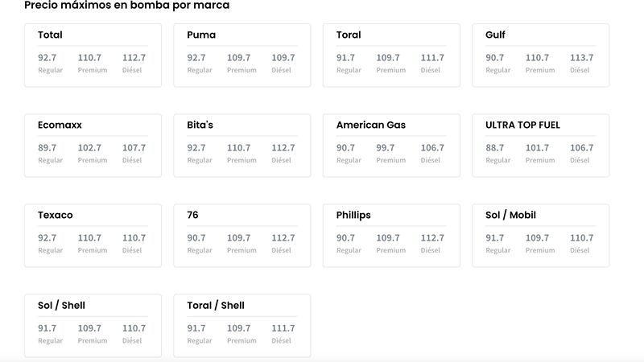
Task: Select the 76 brand card
Action: (242, 236)
